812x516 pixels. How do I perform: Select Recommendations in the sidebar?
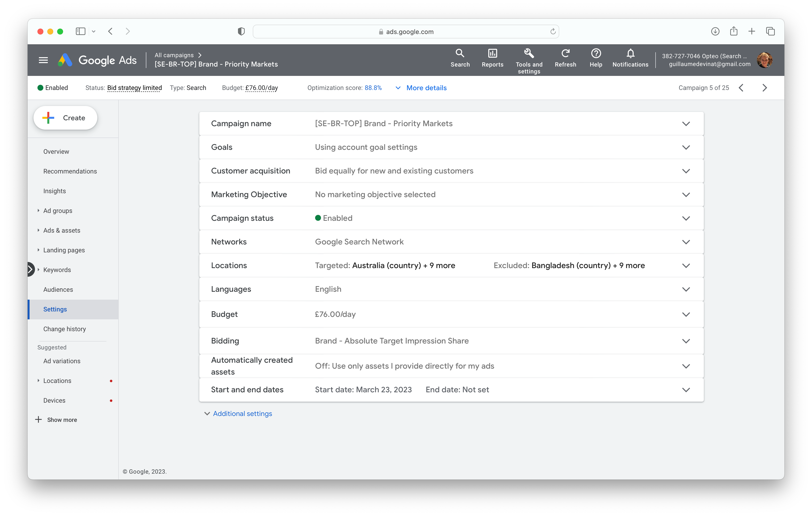click(70, 171)
